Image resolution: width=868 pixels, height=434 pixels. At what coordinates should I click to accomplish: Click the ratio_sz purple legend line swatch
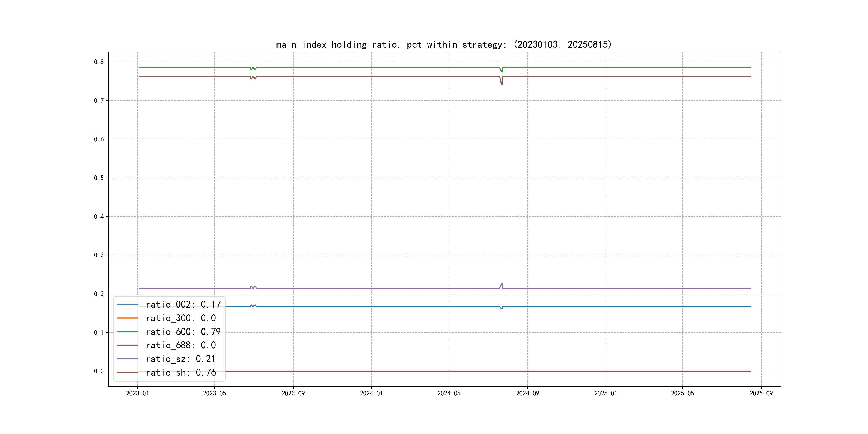(127, 359)
